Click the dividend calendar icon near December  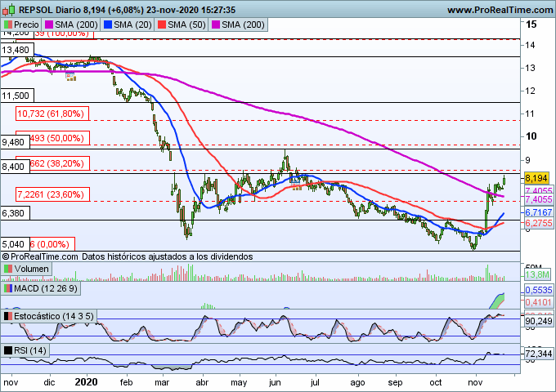70,76
